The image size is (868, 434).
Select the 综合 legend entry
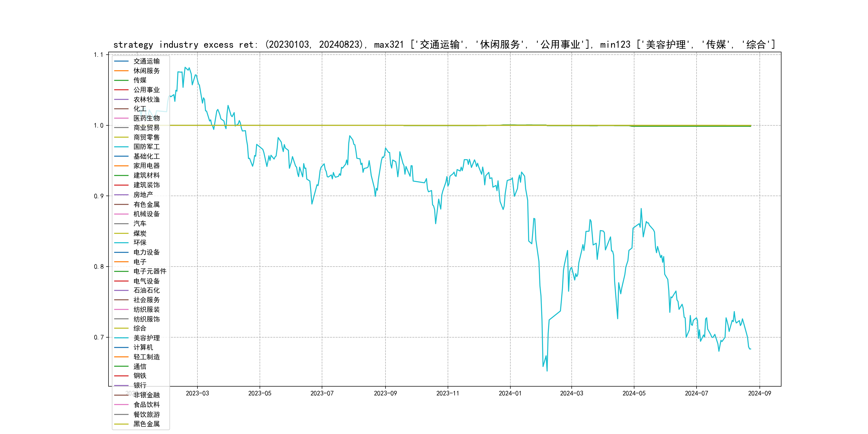pos(140,328)
